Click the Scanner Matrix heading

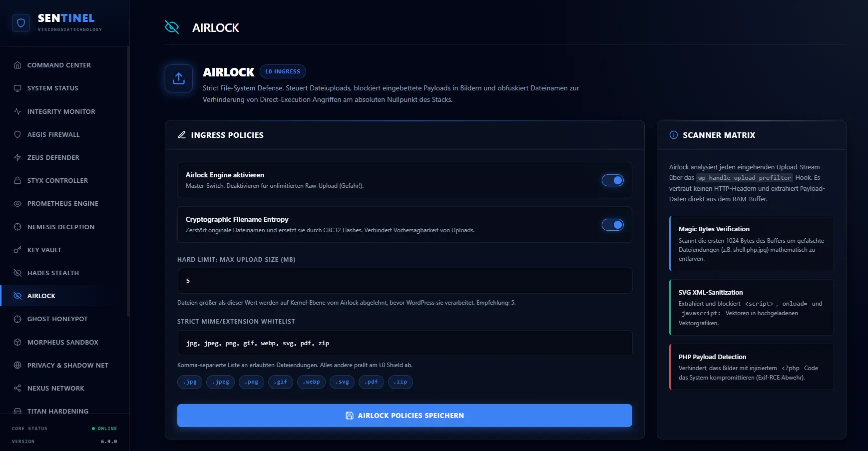pyautogui.click(x=719, y=135)
